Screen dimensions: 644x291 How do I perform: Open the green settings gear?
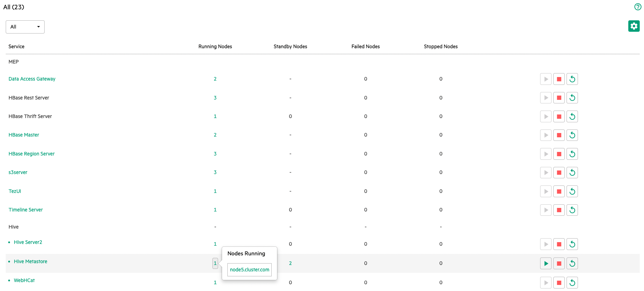(x=634, y=26)
